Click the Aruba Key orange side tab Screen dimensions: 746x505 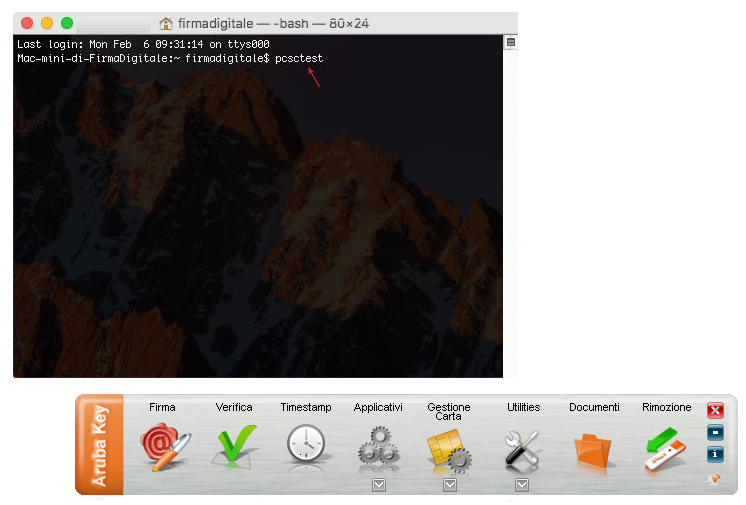99,445
